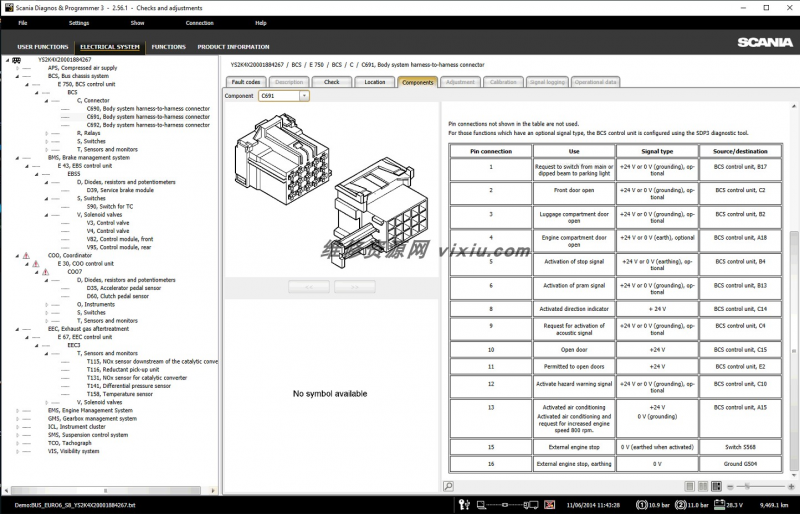
Task: Click the 'External engine stop' use cell
Action: click(x=574, y=447)
